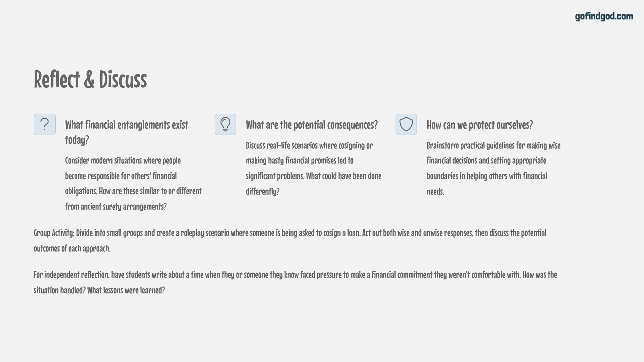Click the question mark icon
Viewport: 644px width, 362px height.
point(45,124)
